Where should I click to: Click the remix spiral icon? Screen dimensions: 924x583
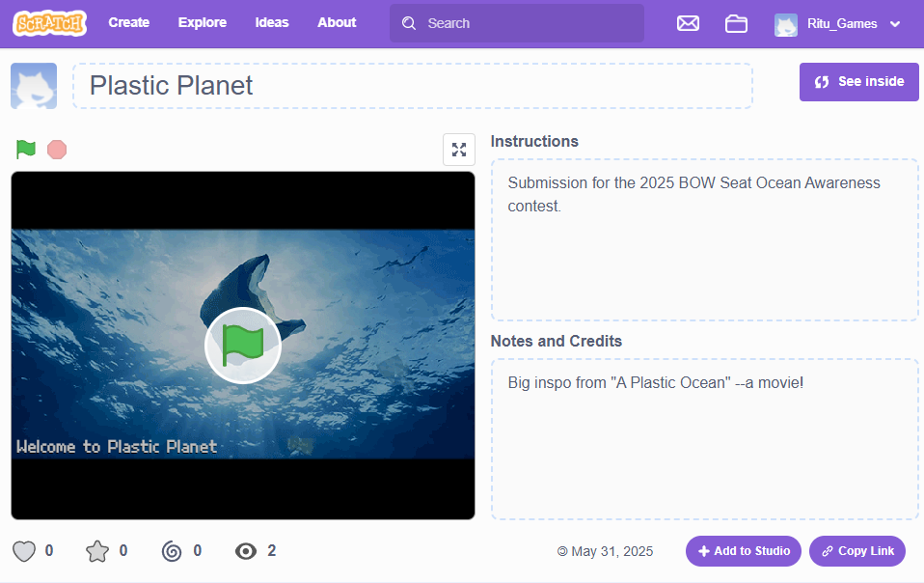(172, 551)
